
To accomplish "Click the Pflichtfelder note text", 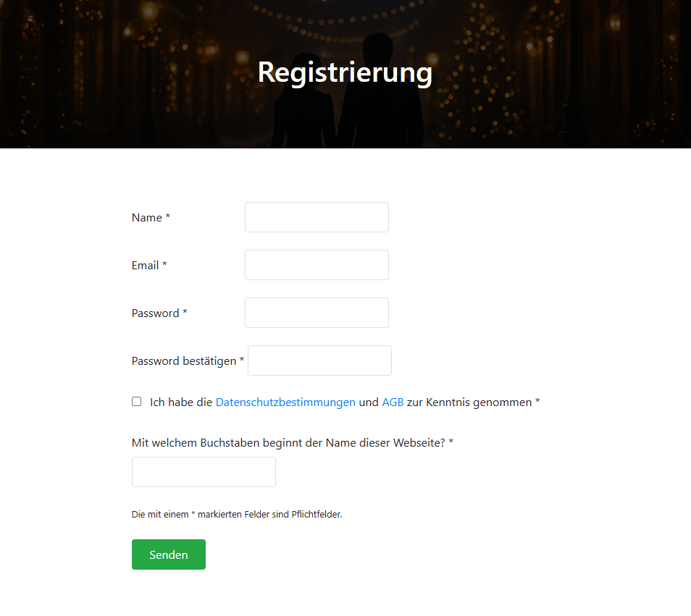I will (x=236, y=515).
